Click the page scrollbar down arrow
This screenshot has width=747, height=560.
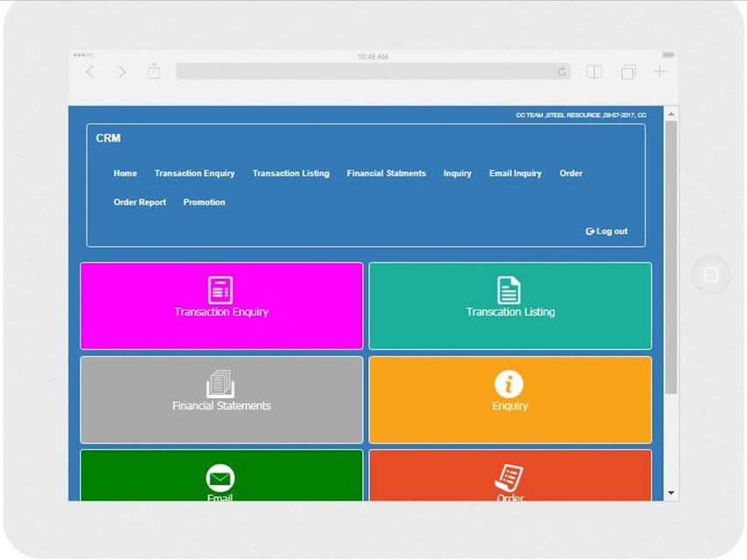click(x=671, y=493)
